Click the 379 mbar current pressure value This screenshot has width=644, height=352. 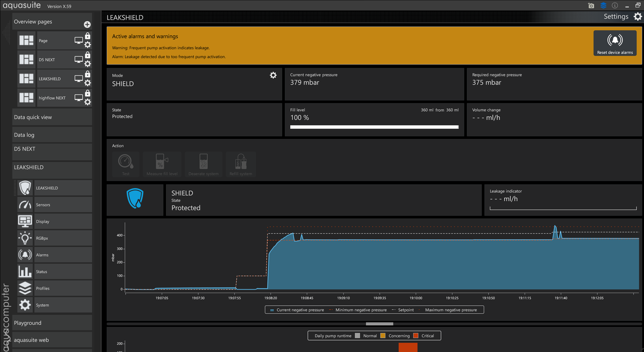[x=305, y=83]
